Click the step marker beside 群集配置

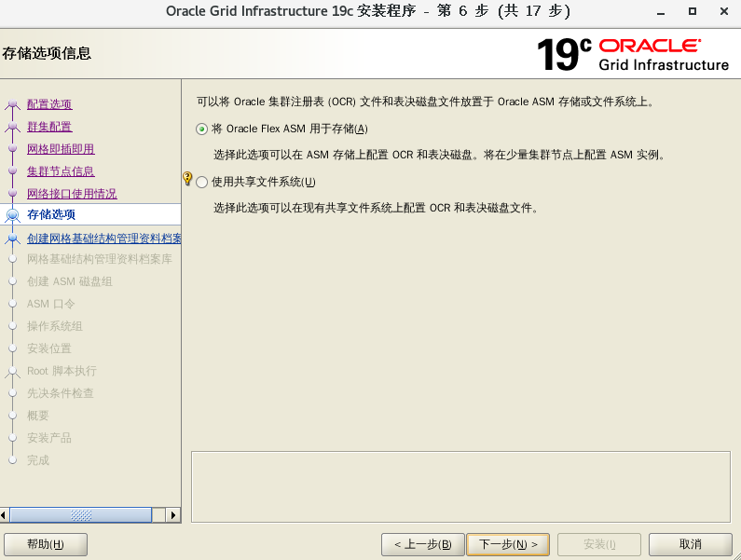pos(13,126)
